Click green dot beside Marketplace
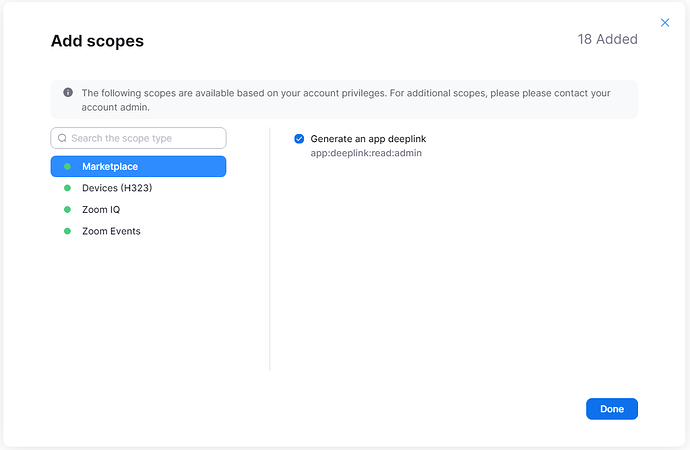The image size is (690, 450). coord(67,167)
